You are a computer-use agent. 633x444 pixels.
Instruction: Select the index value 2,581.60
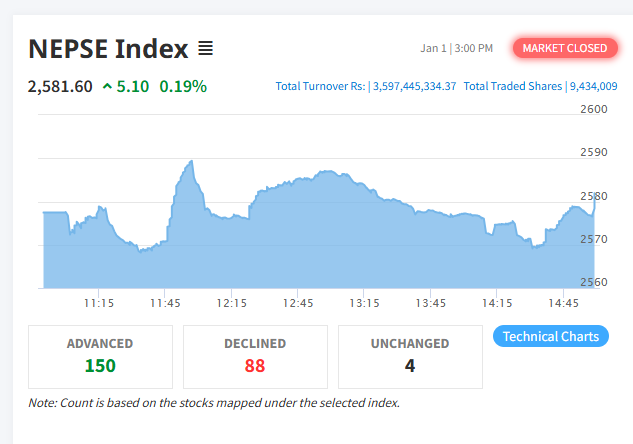point(60,86)
